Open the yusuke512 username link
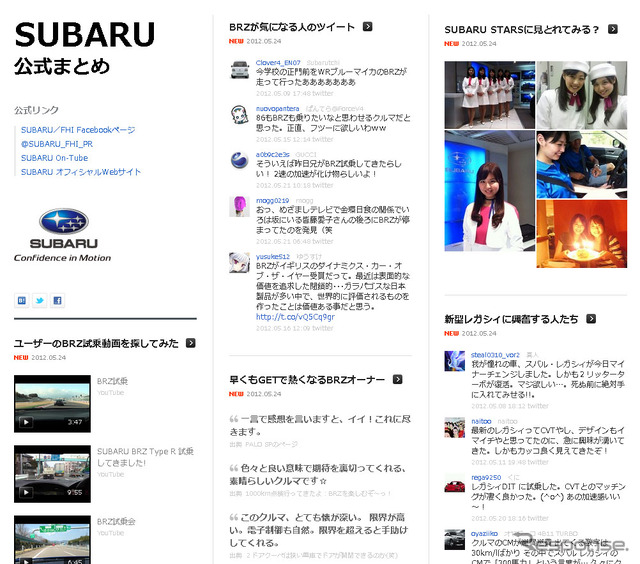Screen dimensions: 640x564 pos(273,256)
